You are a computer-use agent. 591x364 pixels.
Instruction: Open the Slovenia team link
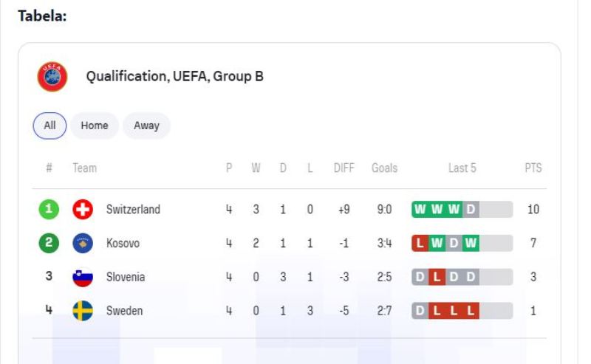point(126,277)
